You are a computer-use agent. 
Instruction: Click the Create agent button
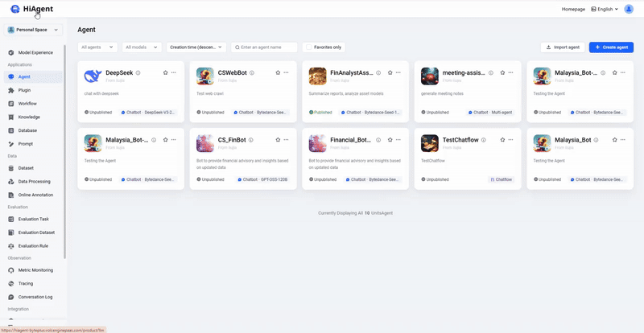(x=611, y=47)
